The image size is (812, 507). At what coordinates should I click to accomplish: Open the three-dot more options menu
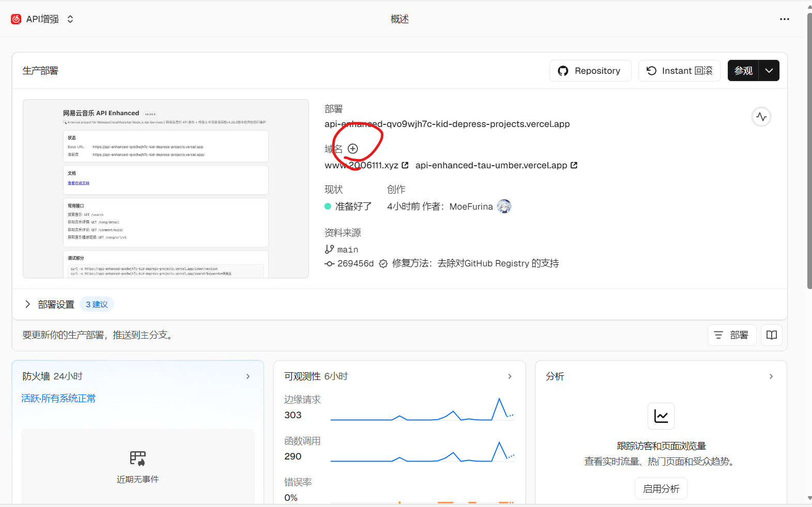click(x=784, y=19)
